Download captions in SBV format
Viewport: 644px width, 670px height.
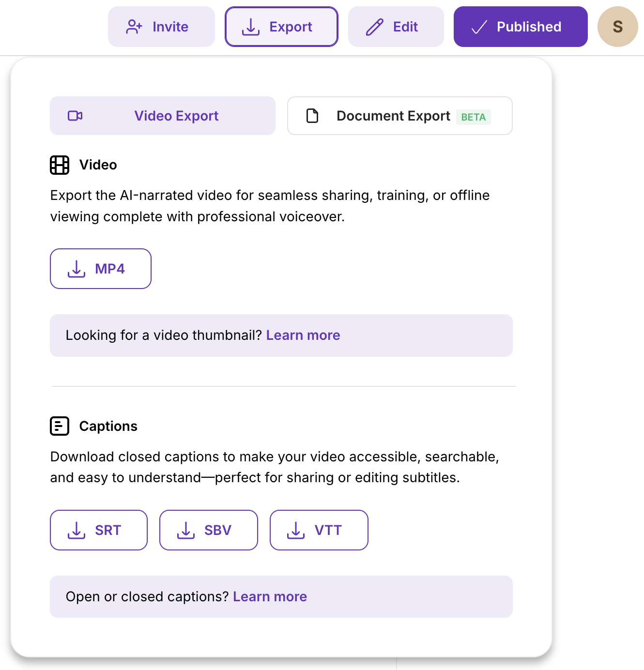coord(209,530)
